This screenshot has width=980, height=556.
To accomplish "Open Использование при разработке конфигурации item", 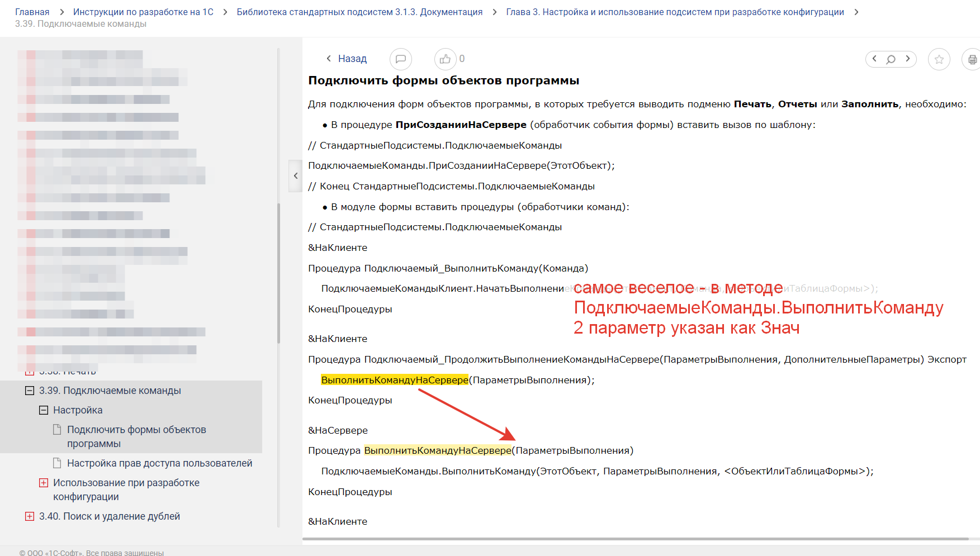I will click(x=126, y=490).
